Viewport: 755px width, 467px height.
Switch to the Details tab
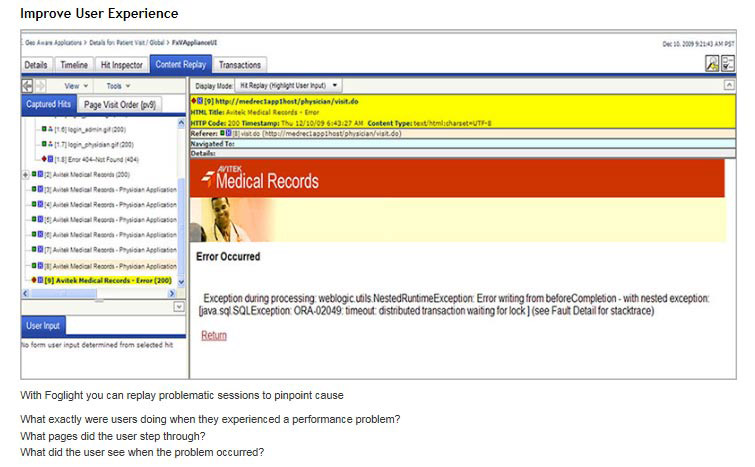point(36,65)
